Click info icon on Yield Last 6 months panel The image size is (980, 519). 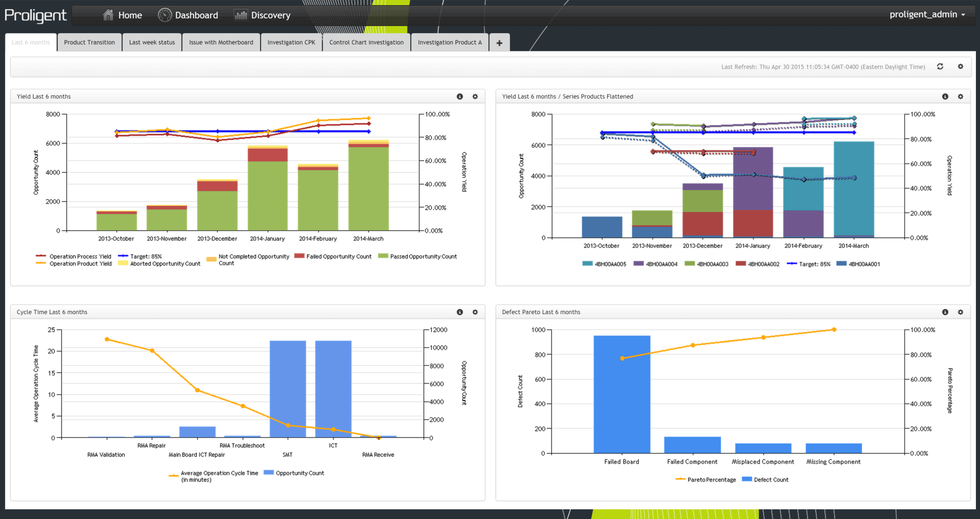tap(459, 97)
